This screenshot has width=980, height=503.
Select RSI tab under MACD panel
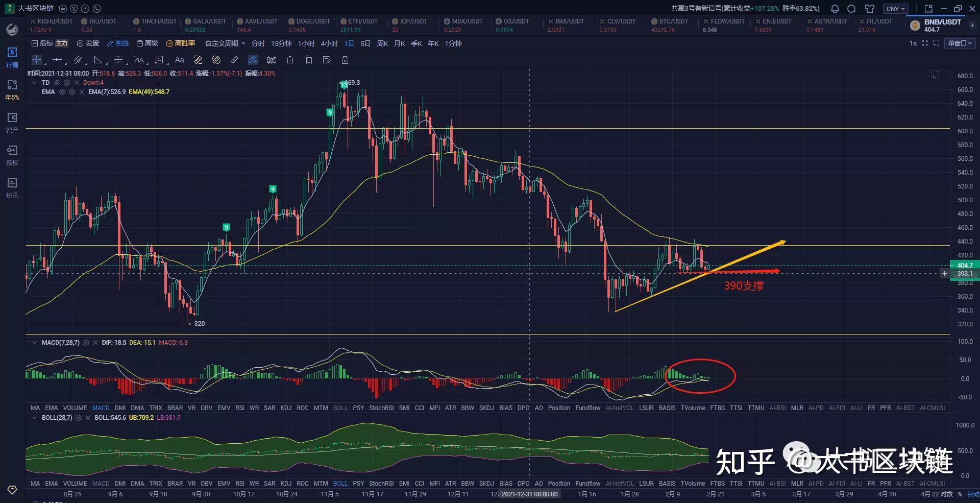pos(239,408)
